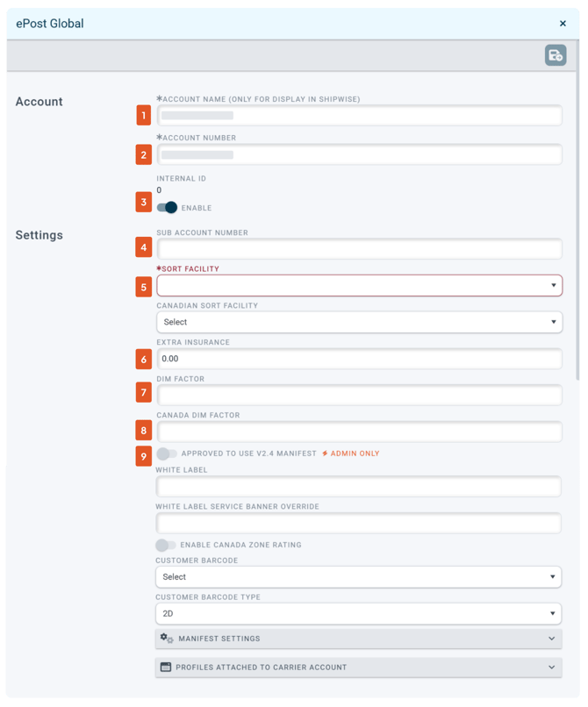This screenshot has width=588, height=707.
Task: Click inside the Account Number field
Action: (x=358, y=154)
